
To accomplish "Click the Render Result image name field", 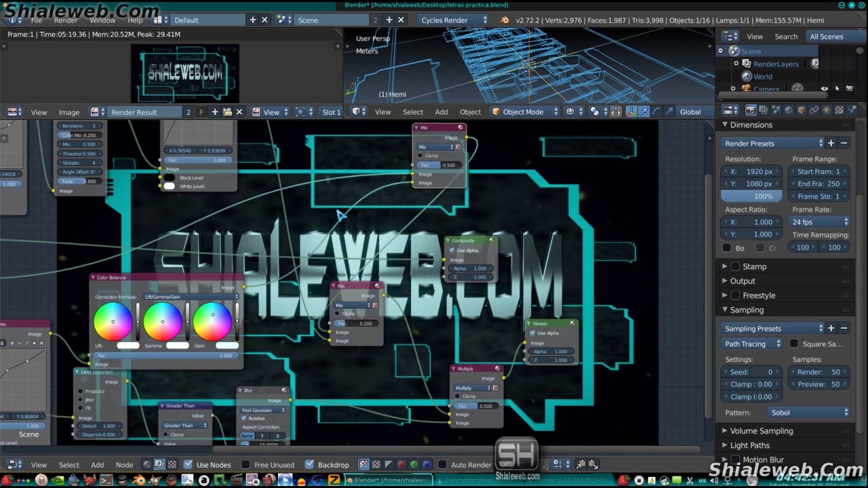I will [x=144, y=112].
